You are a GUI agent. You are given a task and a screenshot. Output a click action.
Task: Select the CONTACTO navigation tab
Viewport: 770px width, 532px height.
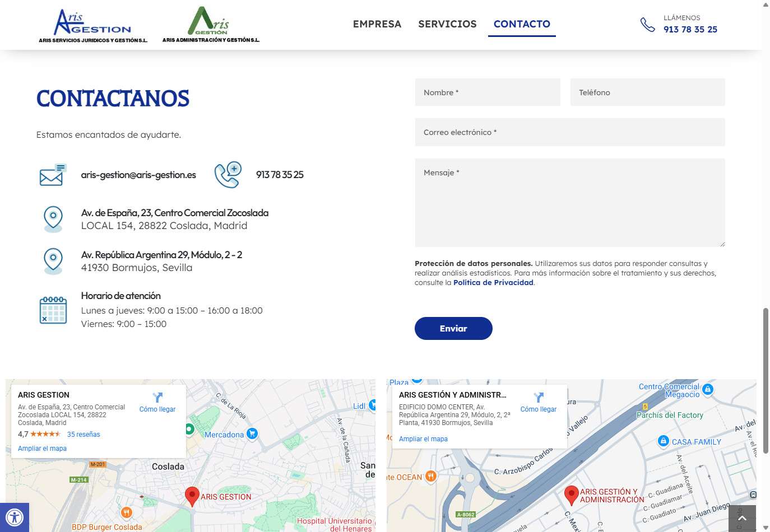pos(522,24)
